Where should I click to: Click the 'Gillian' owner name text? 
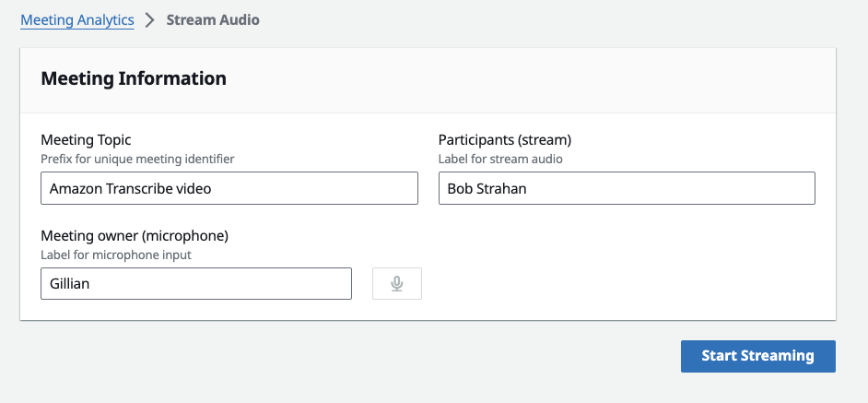click(x=70, y=284)
